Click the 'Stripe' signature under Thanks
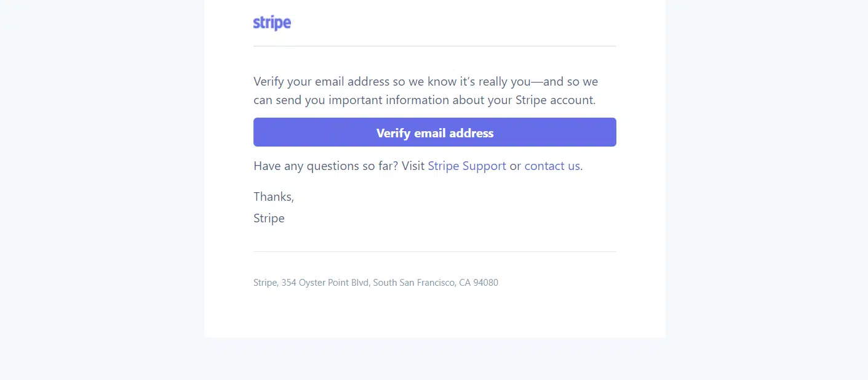868x380 pixels. [269, 218]
